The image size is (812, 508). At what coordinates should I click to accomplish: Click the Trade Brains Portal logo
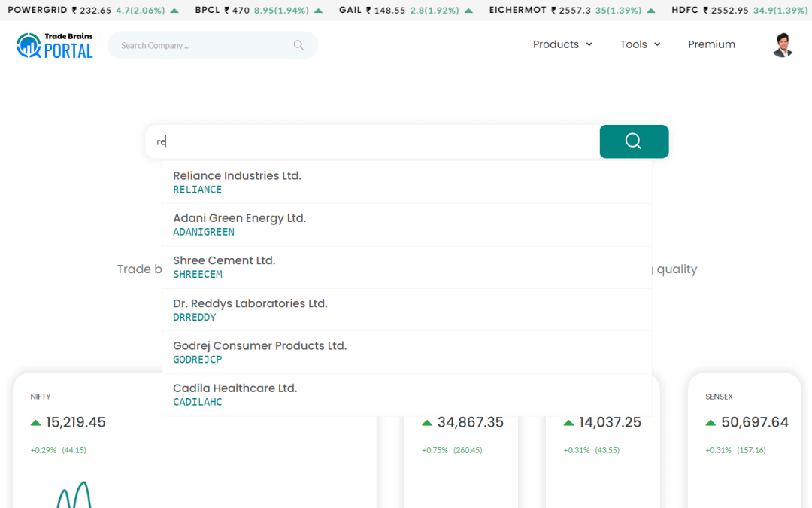click(55, 45)
